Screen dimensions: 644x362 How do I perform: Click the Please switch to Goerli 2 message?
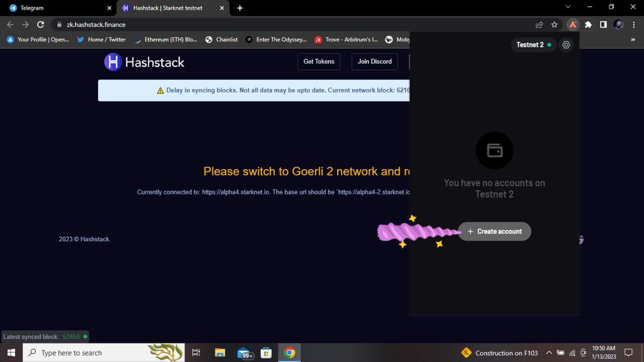coord(306,171)
